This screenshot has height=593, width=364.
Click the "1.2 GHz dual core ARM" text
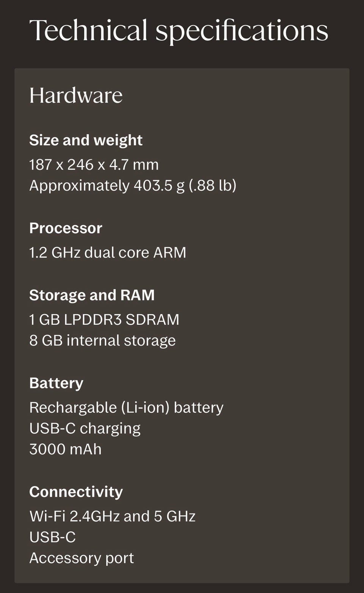108,253
